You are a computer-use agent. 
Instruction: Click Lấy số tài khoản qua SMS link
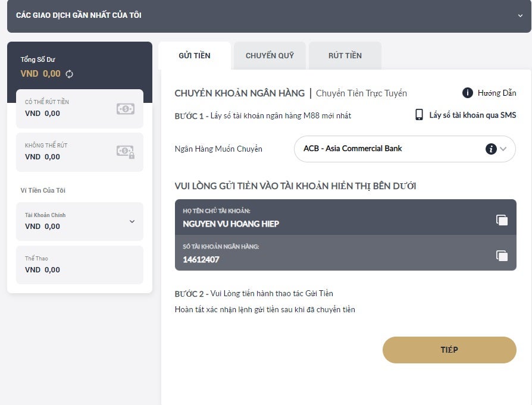coord(472,115)
